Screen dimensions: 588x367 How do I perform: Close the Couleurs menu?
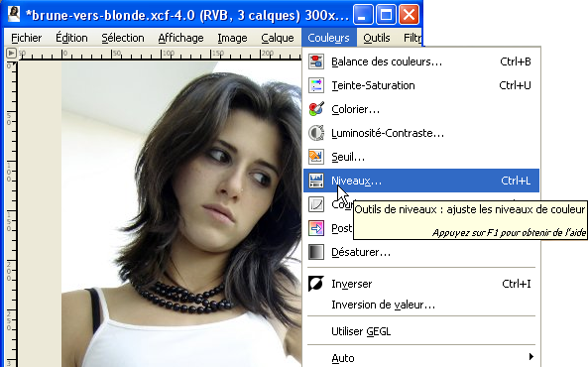329,38
